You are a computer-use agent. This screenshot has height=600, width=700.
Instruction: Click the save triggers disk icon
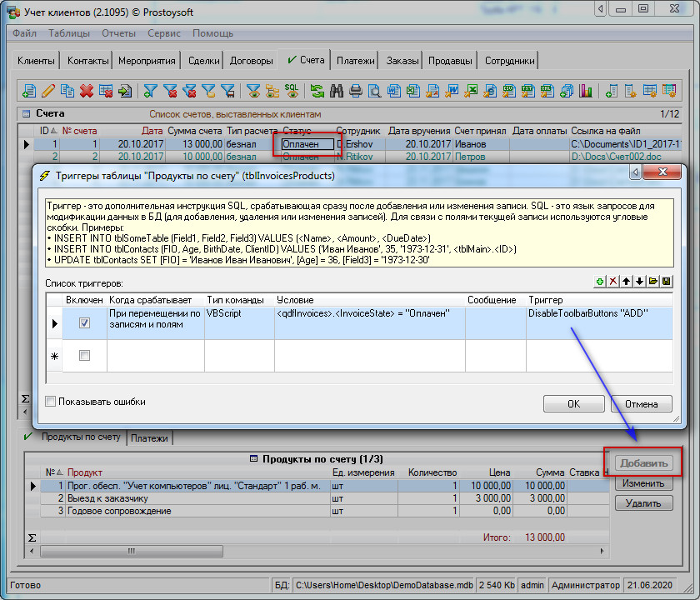(x=666, y=282)
